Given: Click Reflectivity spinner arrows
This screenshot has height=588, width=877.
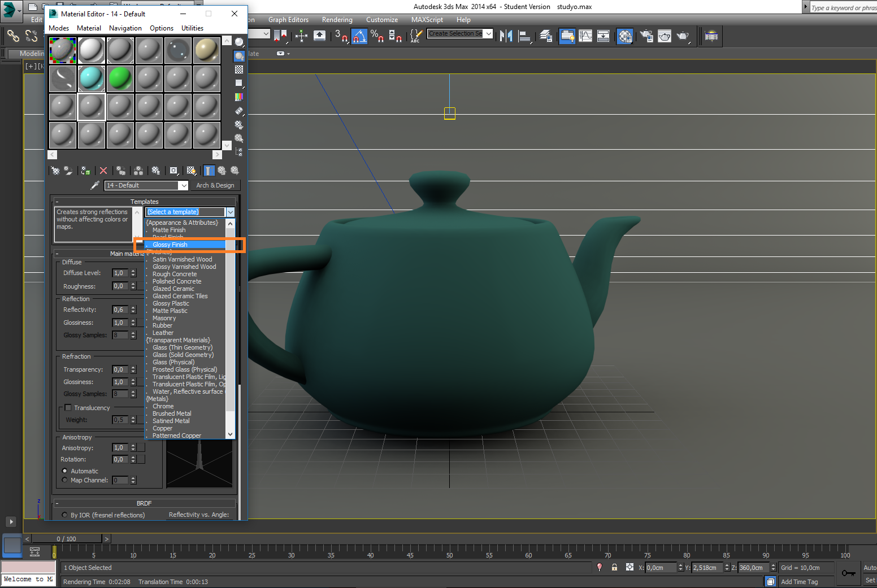Looking at the screenshot, I should (133, 310).
